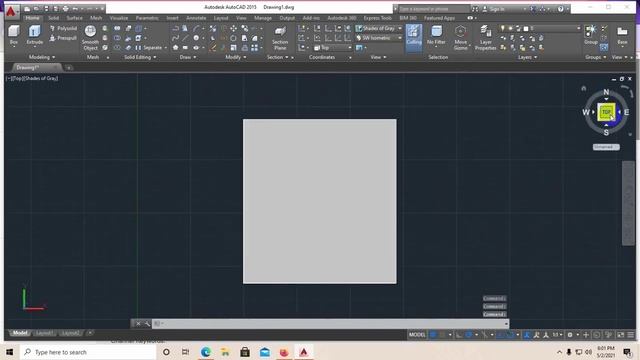This screenshot has height=360, width=640.
Task: Click the Move tool in Modify panel
Action: [x=233, y=28]
